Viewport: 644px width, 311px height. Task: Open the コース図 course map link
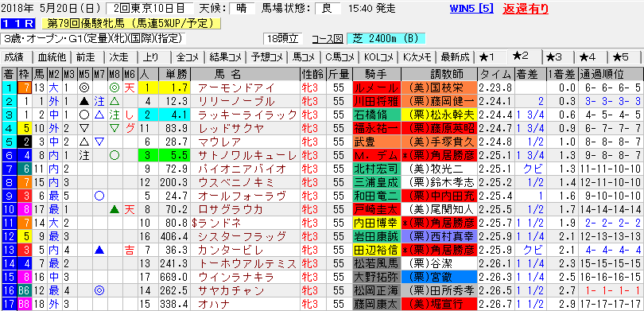coord(328,39)
